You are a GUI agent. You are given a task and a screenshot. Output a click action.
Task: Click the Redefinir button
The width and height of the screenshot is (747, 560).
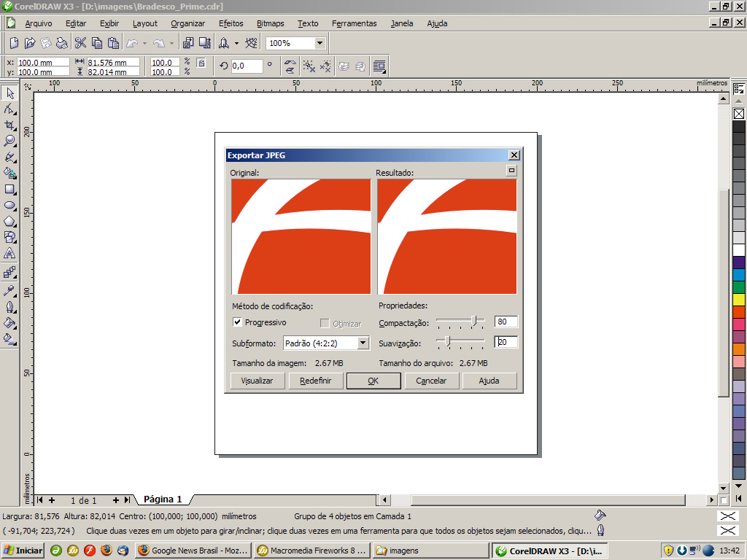click(x=315, y=381)
